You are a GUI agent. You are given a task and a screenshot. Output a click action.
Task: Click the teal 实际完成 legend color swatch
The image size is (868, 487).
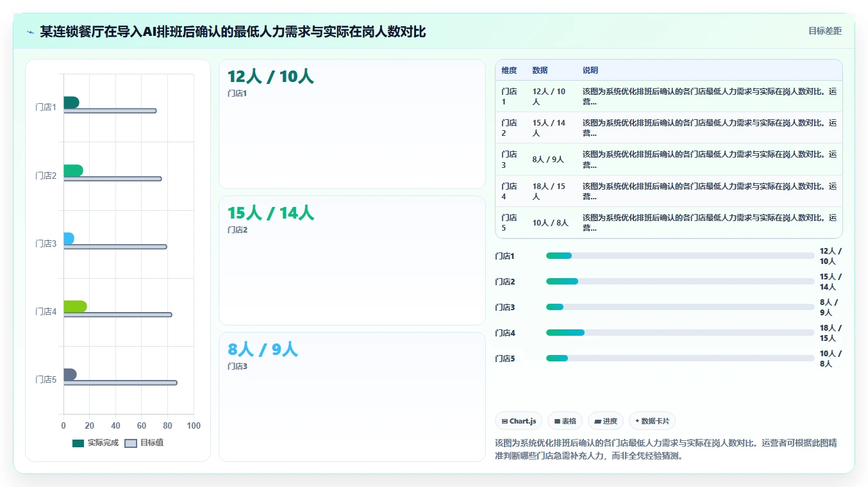(x=78, y=443)
